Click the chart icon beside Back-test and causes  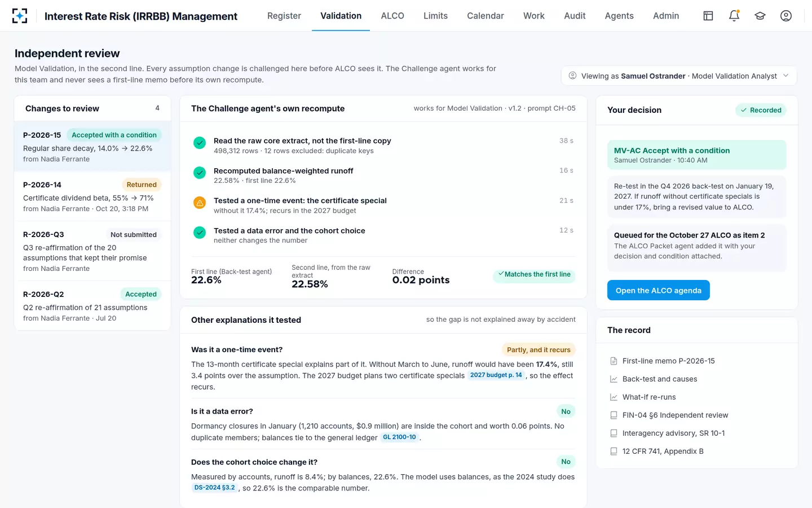614,379
